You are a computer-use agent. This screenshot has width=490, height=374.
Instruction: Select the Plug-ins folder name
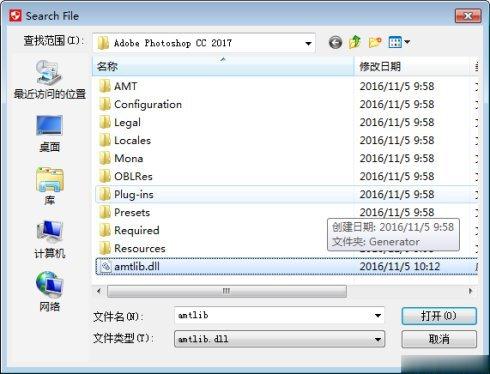134,194
